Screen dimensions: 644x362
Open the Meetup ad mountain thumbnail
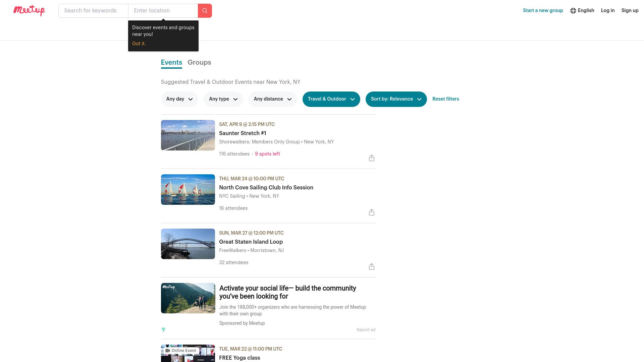click(188, 298)
